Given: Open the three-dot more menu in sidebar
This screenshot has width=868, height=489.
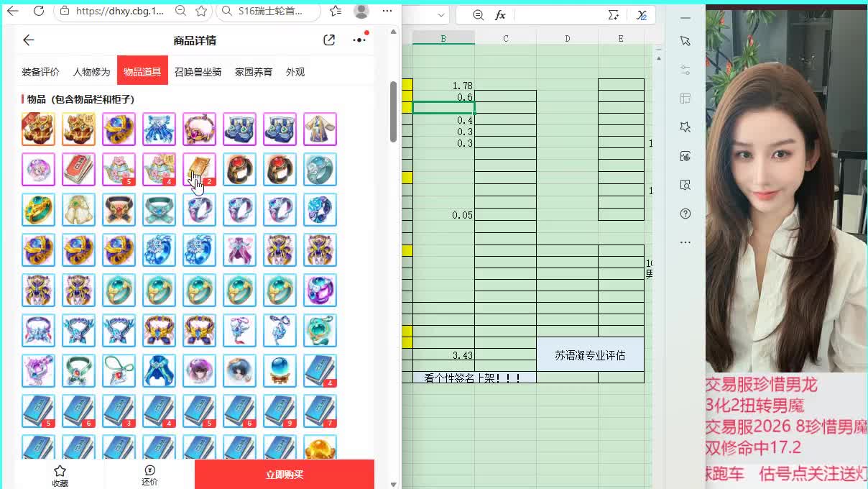Looking at the screenshot, I should [x=685, y=242].
